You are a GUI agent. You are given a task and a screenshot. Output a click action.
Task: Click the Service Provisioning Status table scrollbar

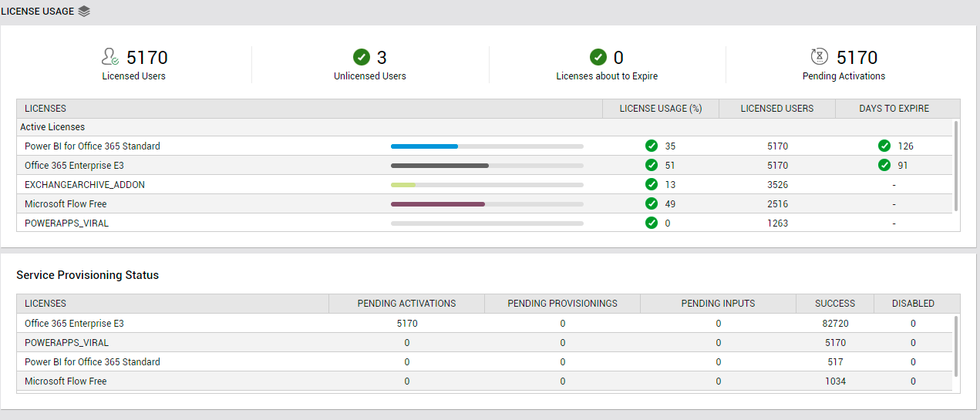pyautogui.click(x=957, y=345)
